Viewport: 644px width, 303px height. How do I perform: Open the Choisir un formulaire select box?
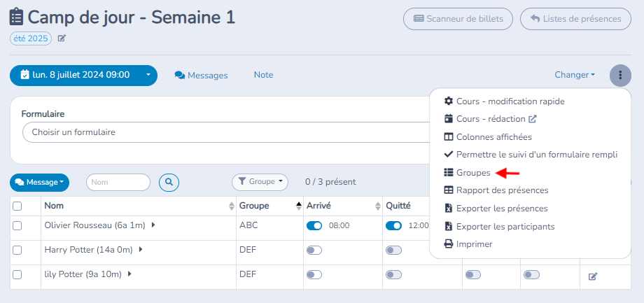click(x=226, y=132)
